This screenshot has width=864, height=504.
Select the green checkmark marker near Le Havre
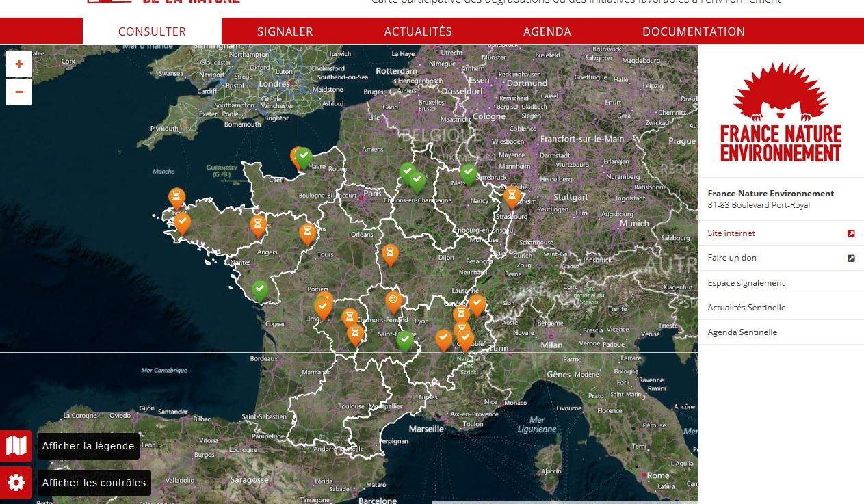point(304,157)
